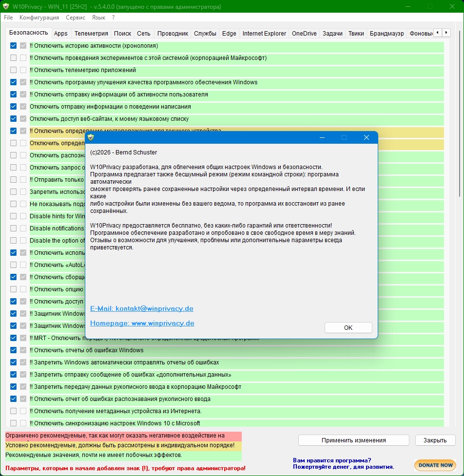
Task: Uncheck 'Отключить историю активности (хронология)' blue checkbox
Action: [13, 45]
